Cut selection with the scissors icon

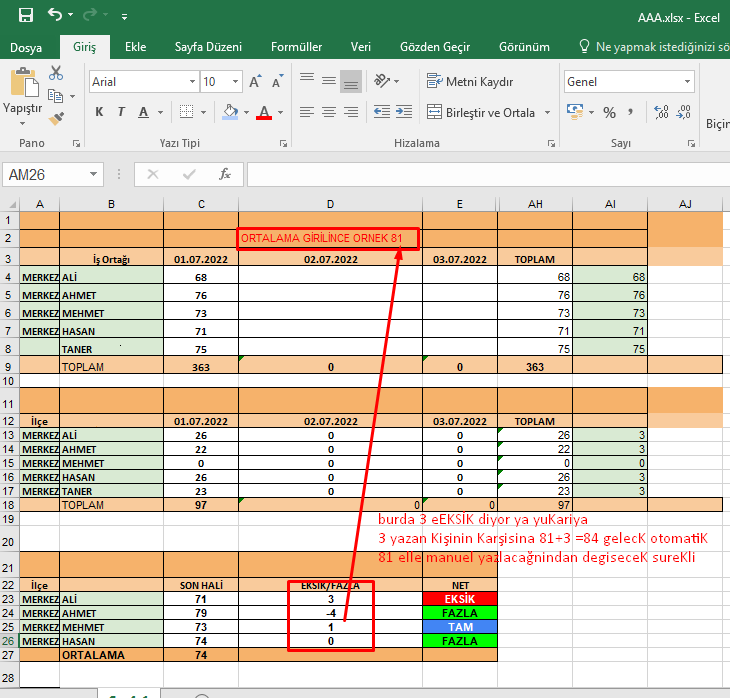[x=56, y=73]
